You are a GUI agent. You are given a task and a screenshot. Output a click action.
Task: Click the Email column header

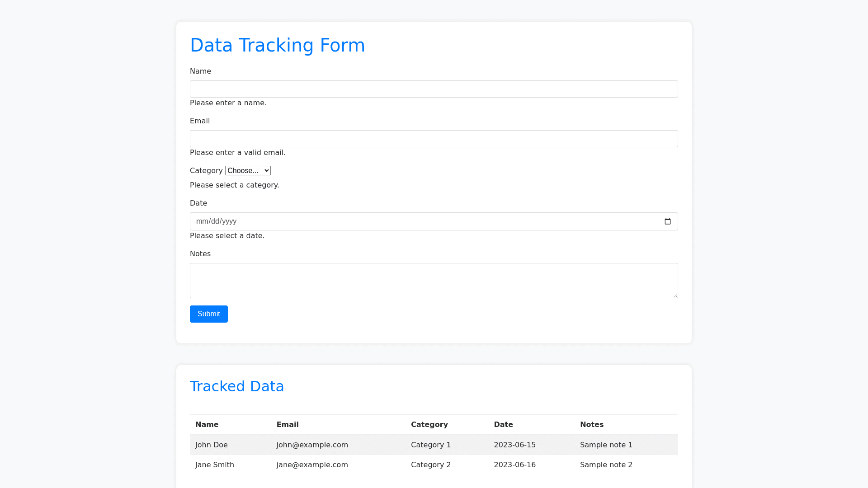click(288, 425)
